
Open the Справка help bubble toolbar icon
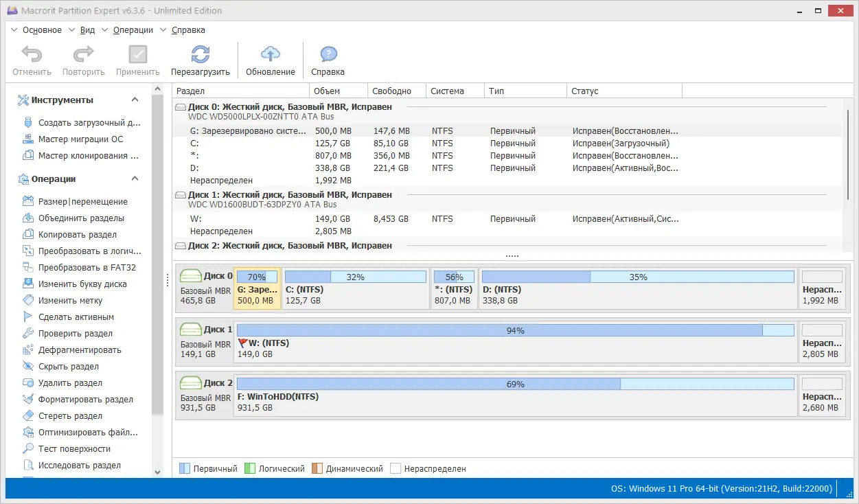328,55
